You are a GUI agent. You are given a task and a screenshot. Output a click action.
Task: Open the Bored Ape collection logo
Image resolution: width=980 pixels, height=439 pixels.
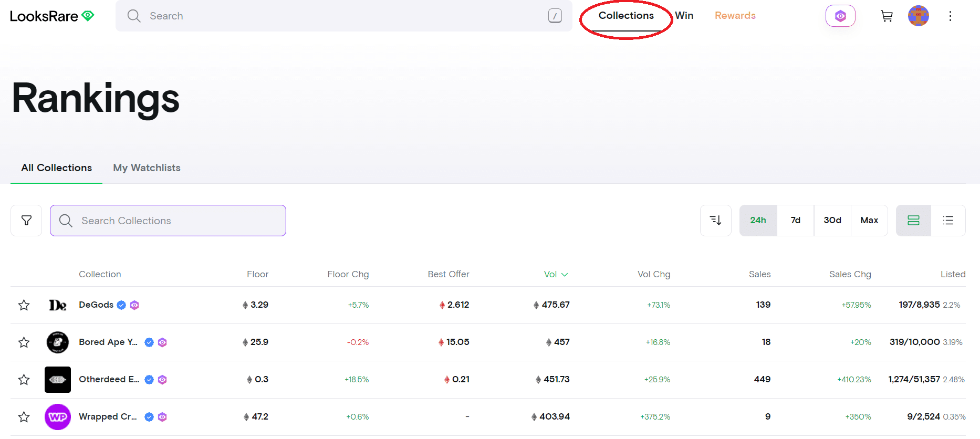pyautogui.click(x=58, y=342)
